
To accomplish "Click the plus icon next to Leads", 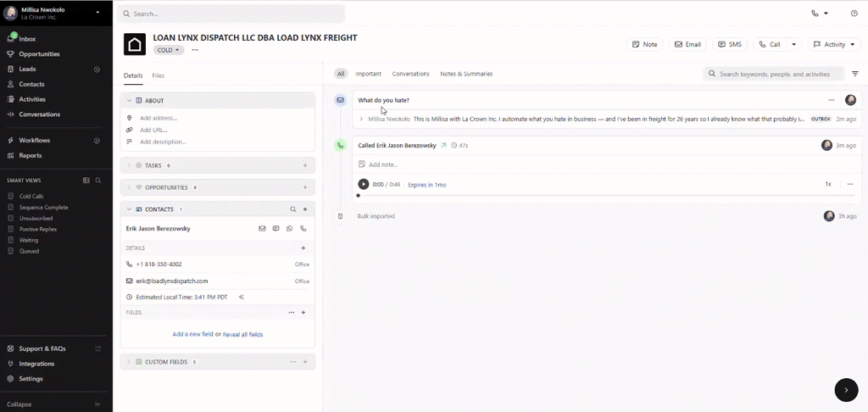I will coord(97,70).
